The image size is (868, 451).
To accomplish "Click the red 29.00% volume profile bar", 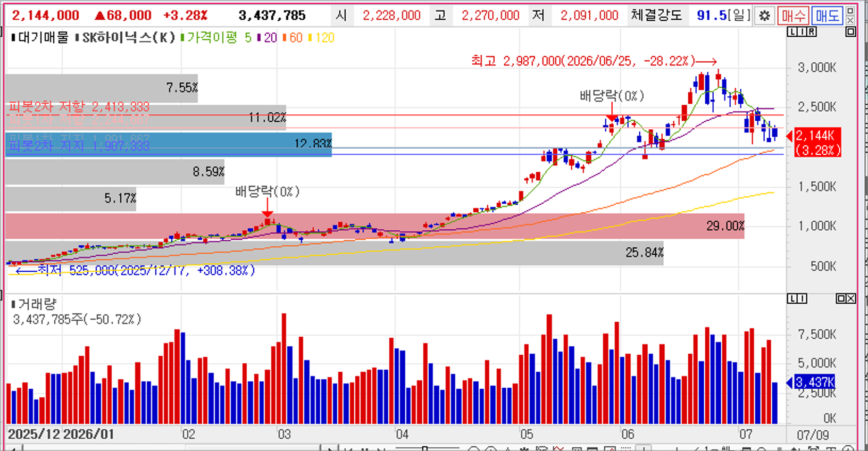I will (x=375, y=226).
